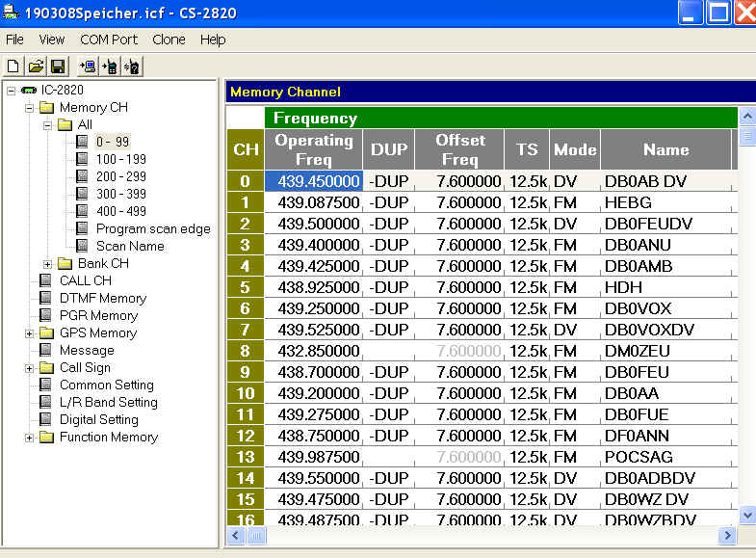Open the Clone menu
This screenshot has width=756, height=558.
169,40
